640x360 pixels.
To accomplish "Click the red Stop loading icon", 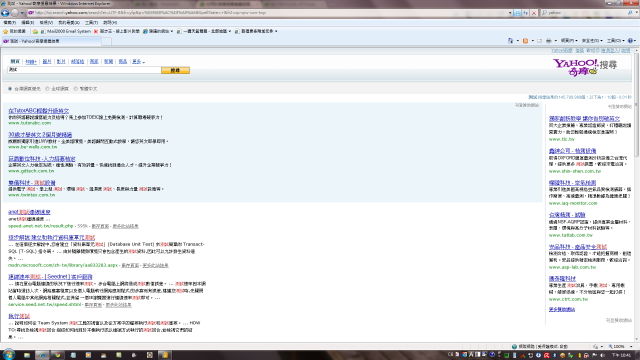I will coord(533,13).
